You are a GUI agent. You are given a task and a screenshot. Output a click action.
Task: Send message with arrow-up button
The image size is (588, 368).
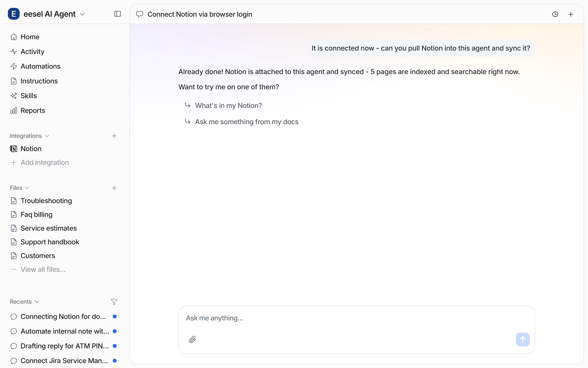523,340
